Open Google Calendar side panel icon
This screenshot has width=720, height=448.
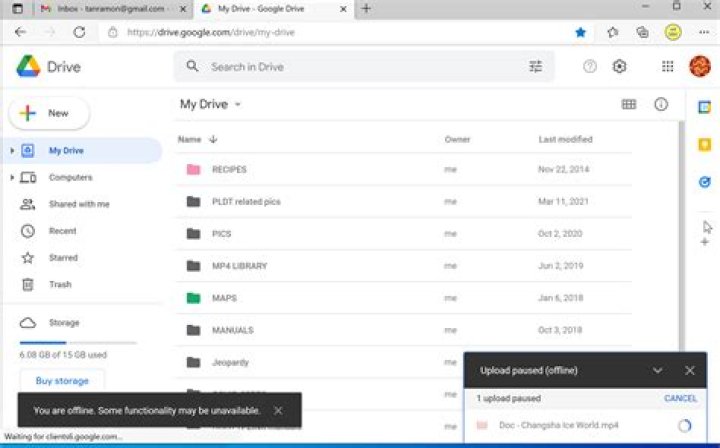pos(704,107)
